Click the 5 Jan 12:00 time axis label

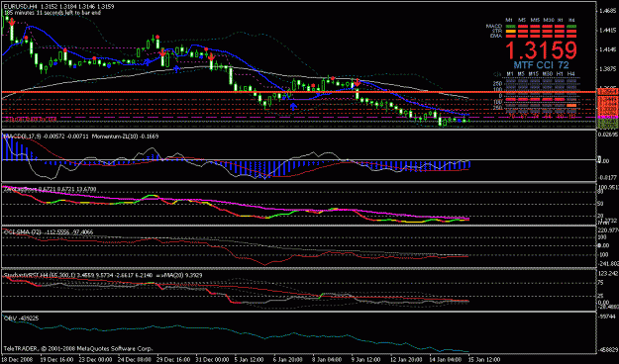point(249,360)
